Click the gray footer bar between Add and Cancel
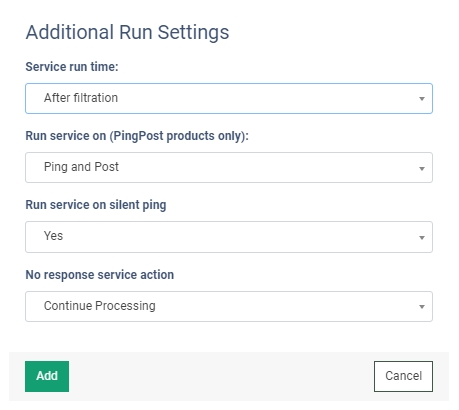The height and width of the screenshot is (410, 459). coord(221,376)
